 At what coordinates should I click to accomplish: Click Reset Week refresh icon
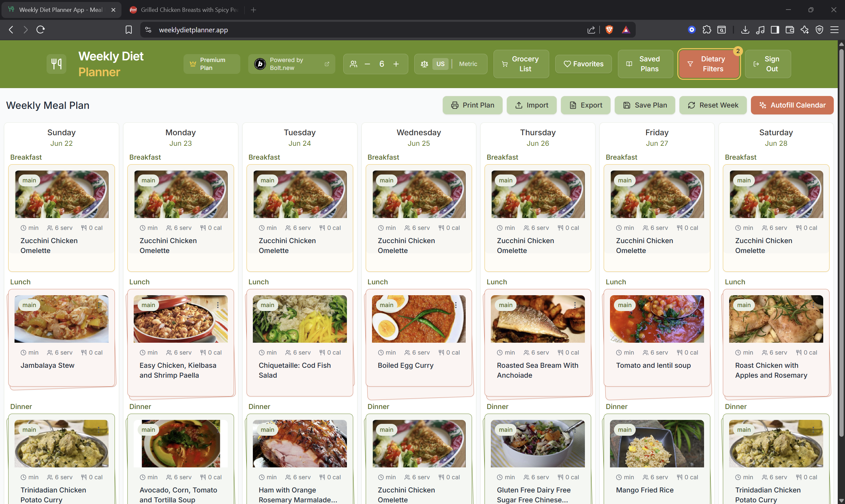pos(692,105)
